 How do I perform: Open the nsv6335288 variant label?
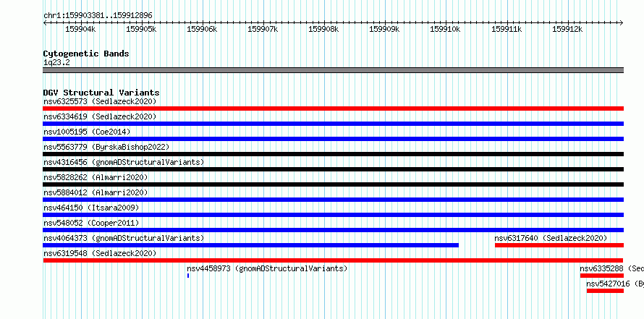click(x=611, y=268)
